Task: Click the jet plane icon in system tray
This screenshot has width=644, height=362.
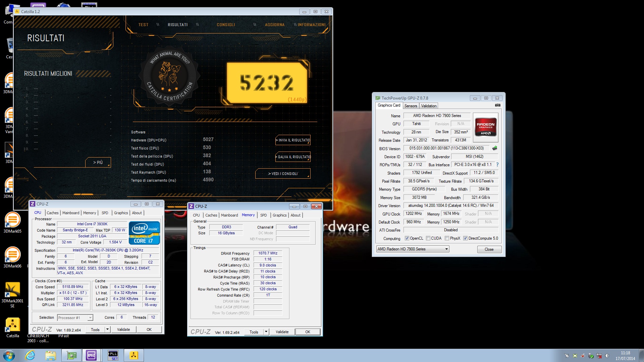Action: click(567, 356)
